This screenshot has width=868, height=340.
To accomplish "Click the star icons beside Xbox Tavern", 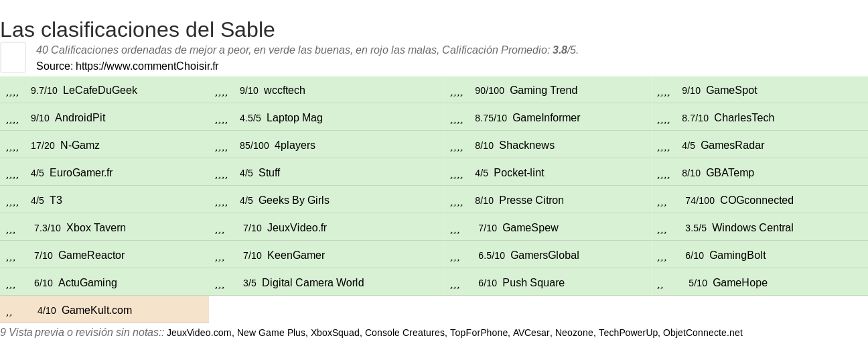I will tap(11, 229).
